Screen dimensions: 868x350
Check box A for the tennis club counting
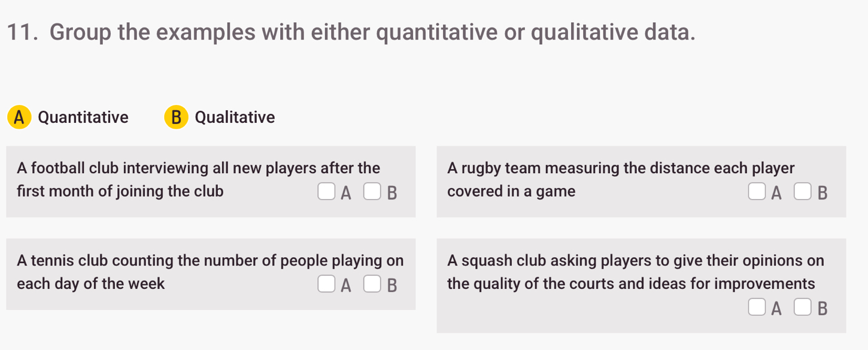[326, 284]
